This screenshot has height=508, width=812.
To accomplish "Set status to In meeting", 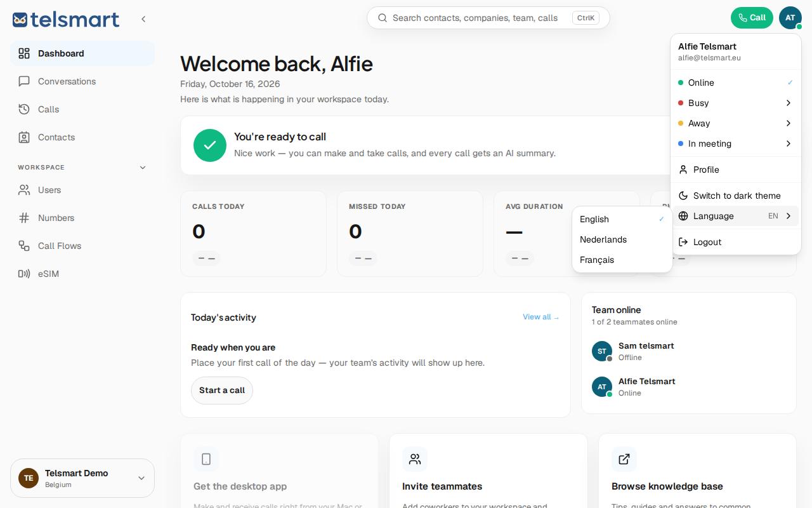I will click(736, 144).
